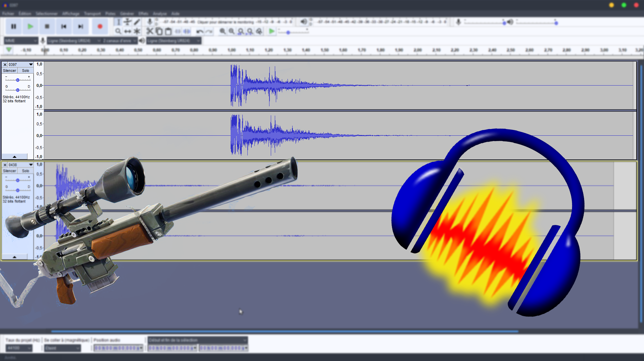Select the Zoom magnifier tool
Screen dimensions: 644x361
pos(118,31)
